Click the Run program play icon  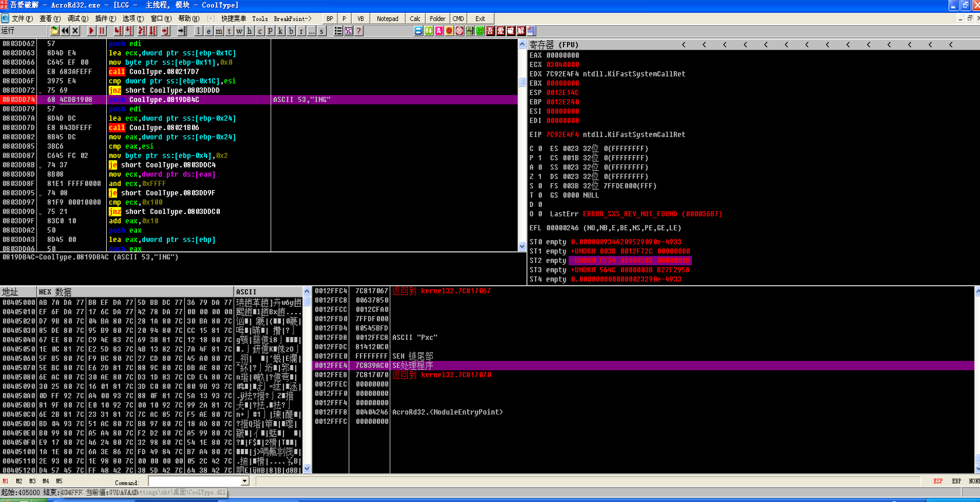tap(92, 31)
